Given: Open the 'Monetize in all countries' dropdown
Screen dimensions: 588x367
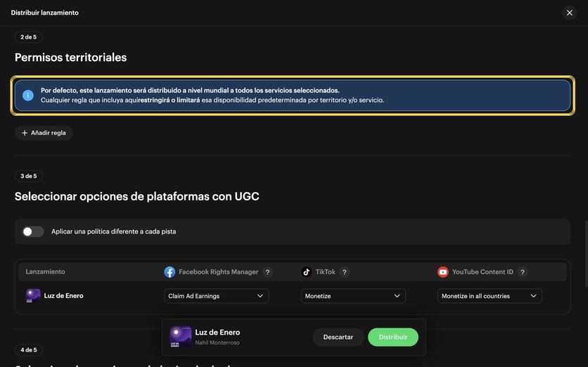Looking at the screenshot, I should (x=490, y=296).
